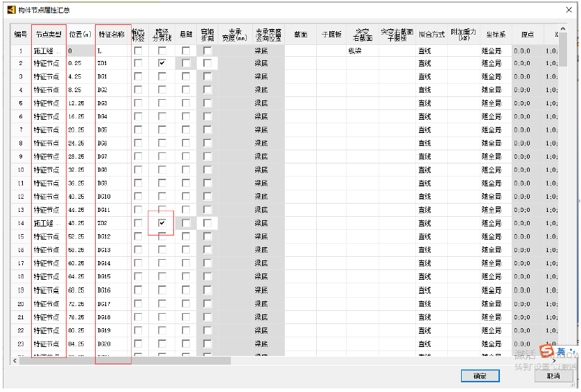The image size is (581, 392).
Task: Check 跨径分界线 for DG10 row
Action: coord(162,197)
